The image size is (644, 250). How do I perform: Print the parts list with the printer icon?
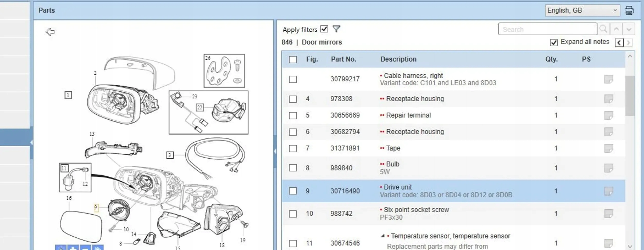[x=629, y=11]
